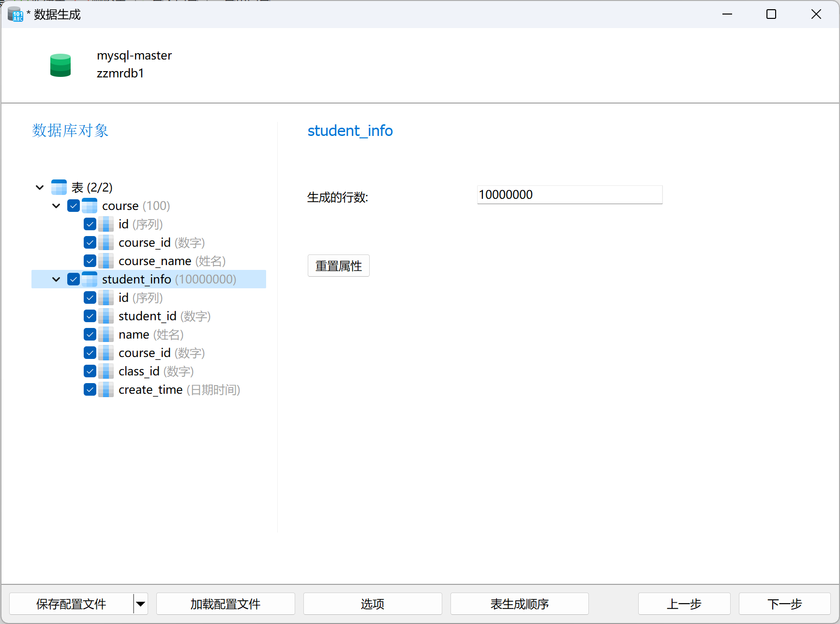Uncheck the class_id column checkbox
Image resolution: width=840 pixels, height=624 pixels.
tap(90, 371)
